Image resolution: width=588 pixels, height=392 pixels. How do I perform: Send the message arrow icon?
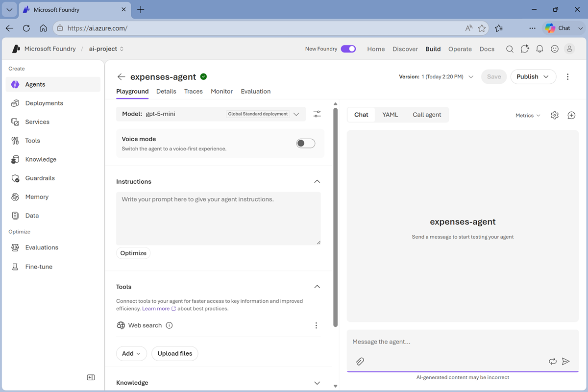coord(566,361)
